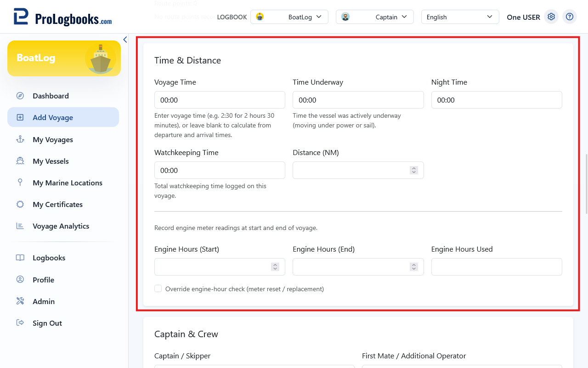Click the Distance (NM) stepper arrows

[414, 170]
